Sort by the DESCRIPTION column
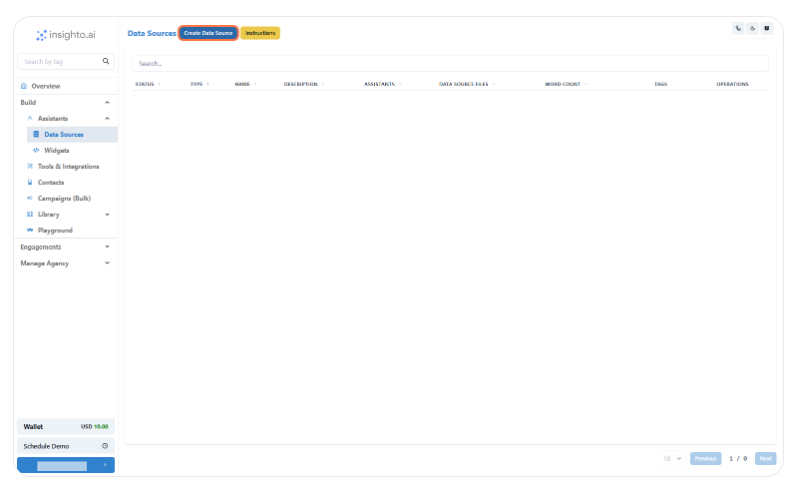Image resolution: width=789 pixels, height=496 pixels. 304,84
